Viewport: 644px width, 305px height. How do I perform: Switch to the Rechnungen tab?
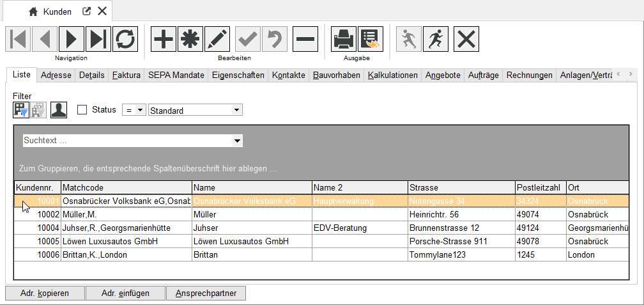point(530,75)
